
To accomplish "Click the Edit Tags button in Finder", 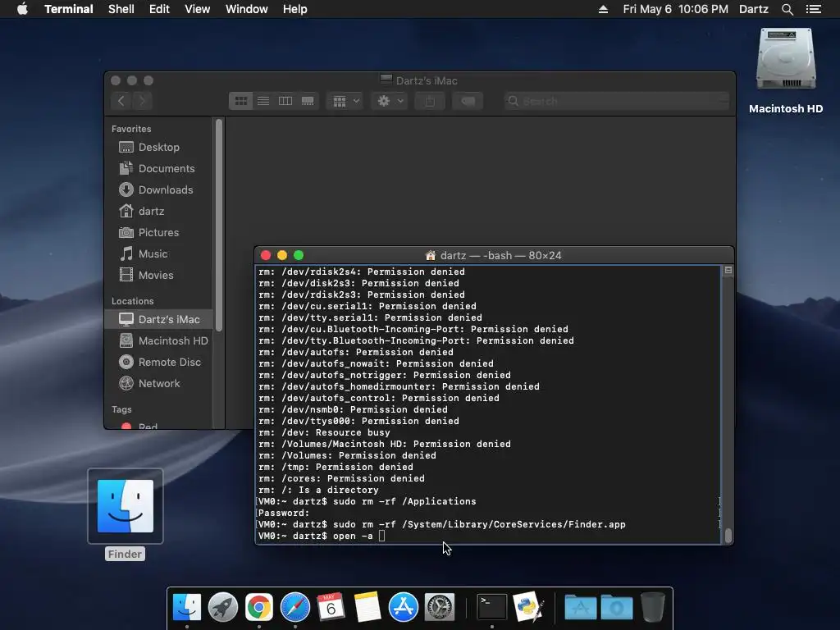I will click(x=467, y=101).
